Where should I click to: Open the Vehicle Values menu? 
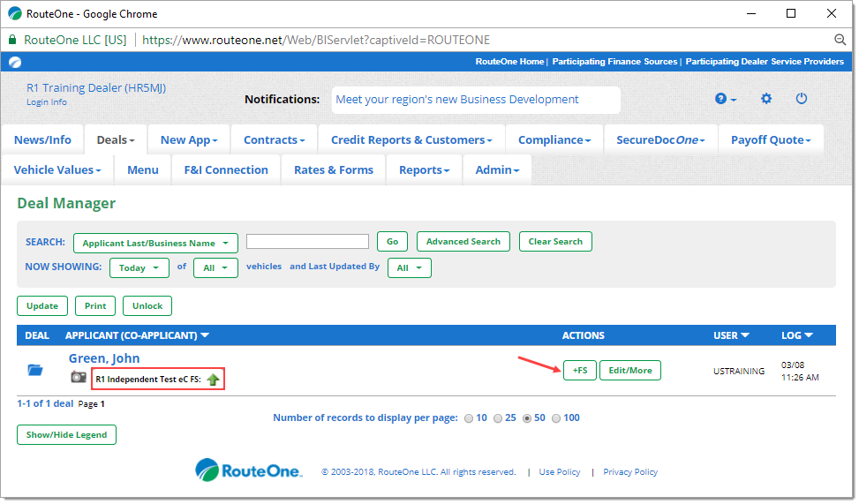click(57, 169)
